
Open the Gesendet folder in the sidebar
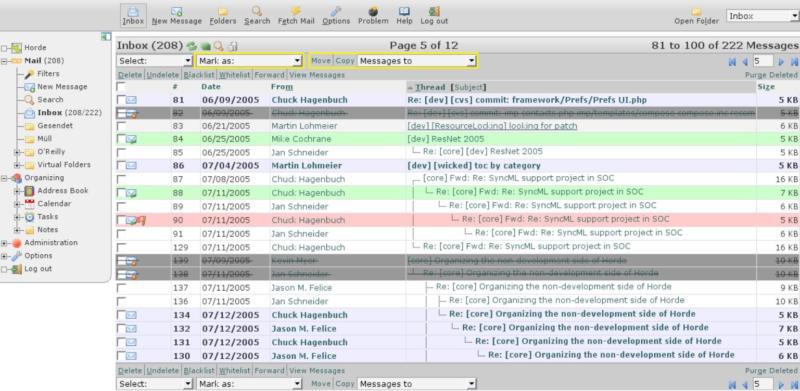coord(55,126)
